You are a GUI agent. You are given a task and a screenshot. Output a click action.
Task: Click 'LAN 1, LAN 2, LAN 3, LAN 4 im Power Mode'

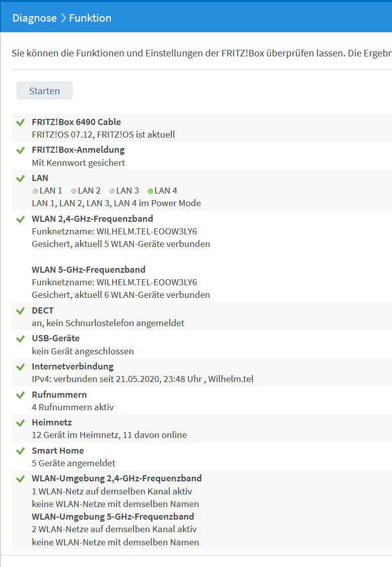[x=116, y=203]
